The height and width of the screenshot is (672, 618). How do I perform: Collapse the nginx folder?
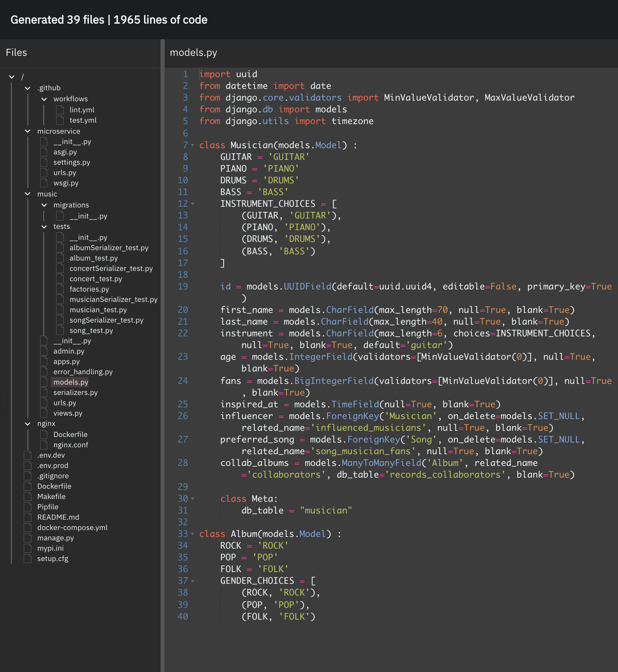(x=28, y=424)
